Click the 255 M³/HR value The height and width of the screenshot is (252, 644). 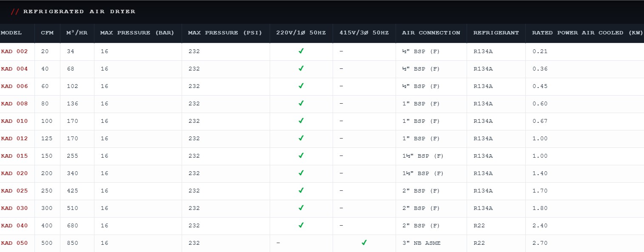click(x=72, y=156)
